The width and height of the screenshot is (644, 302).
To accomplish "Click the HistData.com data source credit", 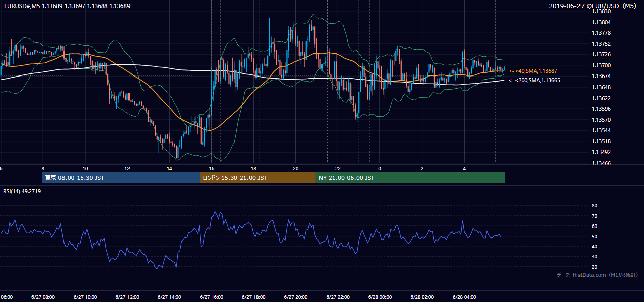I will pyautogui.click(x=598, y=275).
